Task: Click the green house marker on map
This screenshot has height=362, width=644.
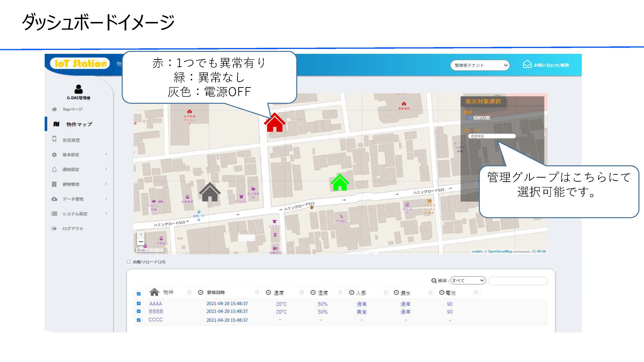Action: tap(340, 182)
